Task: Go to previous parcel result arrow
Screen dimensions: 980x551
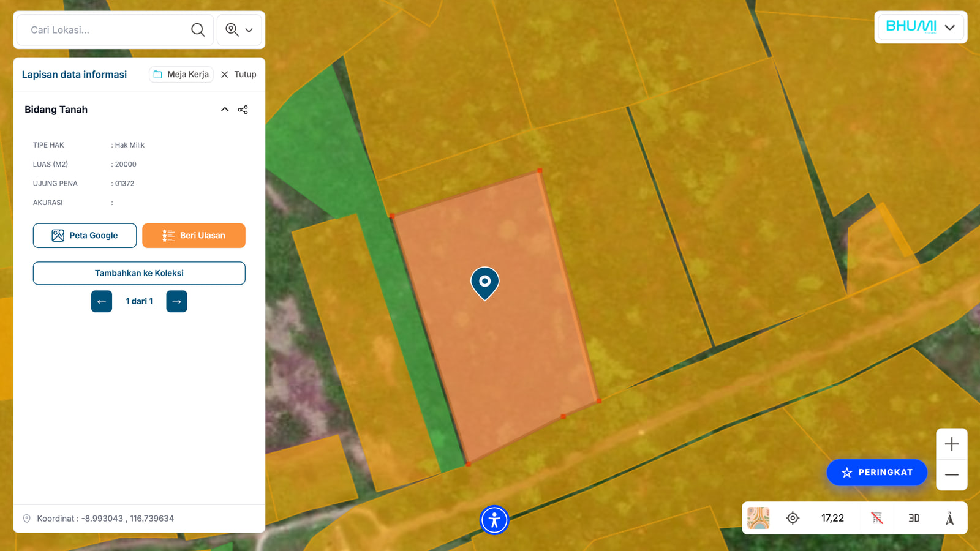Action: click(102, 301)
